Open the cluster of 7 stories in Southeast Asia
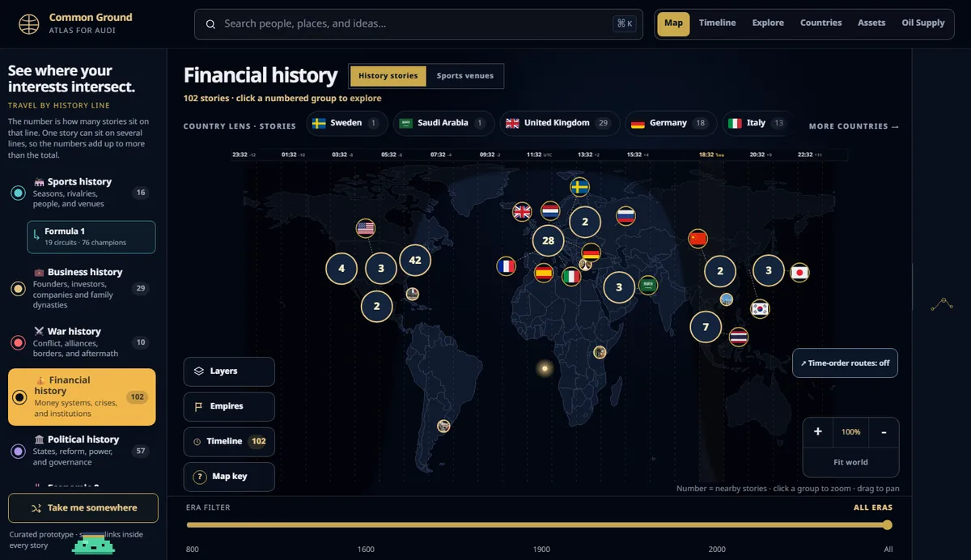Screen dimensions: 971x560 (x=706, y=327)
